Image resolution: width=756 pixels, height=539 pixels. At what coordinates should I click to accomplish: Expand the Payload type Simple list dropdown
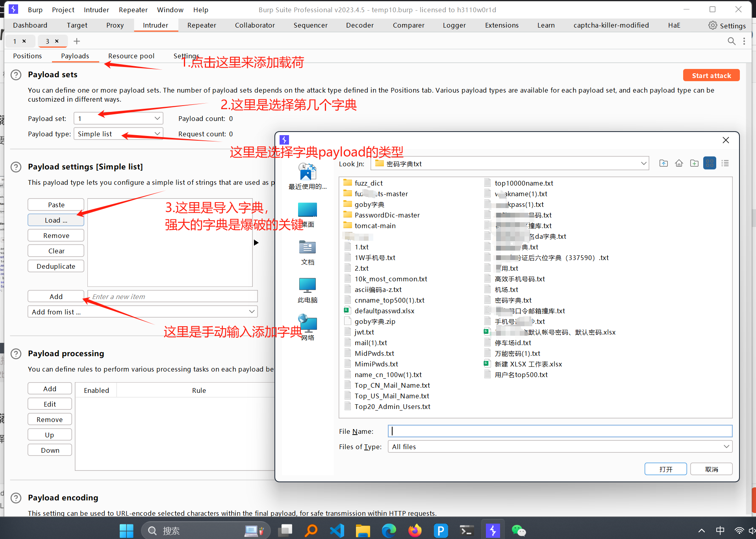(x=157, y=134)
